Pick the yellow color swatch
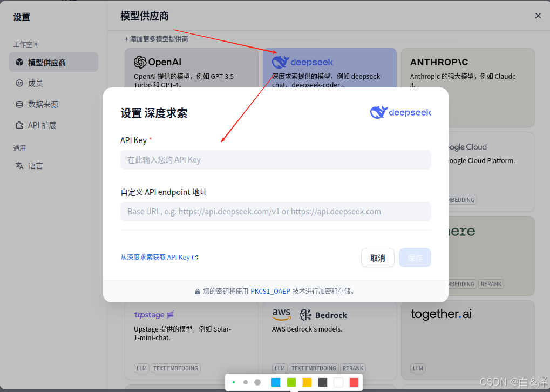This screenshot has height=392, width=550. click(307, 382)
